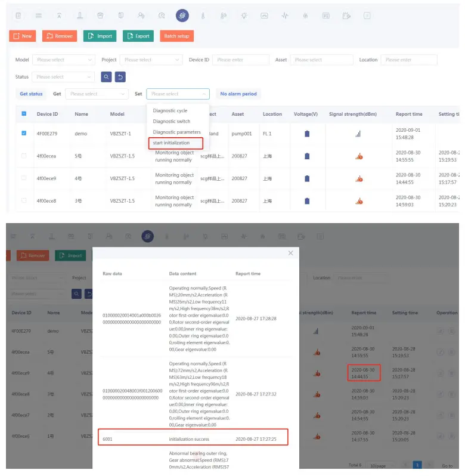Open the 10/page dropdown in the dimmed view

click(381, 465)
